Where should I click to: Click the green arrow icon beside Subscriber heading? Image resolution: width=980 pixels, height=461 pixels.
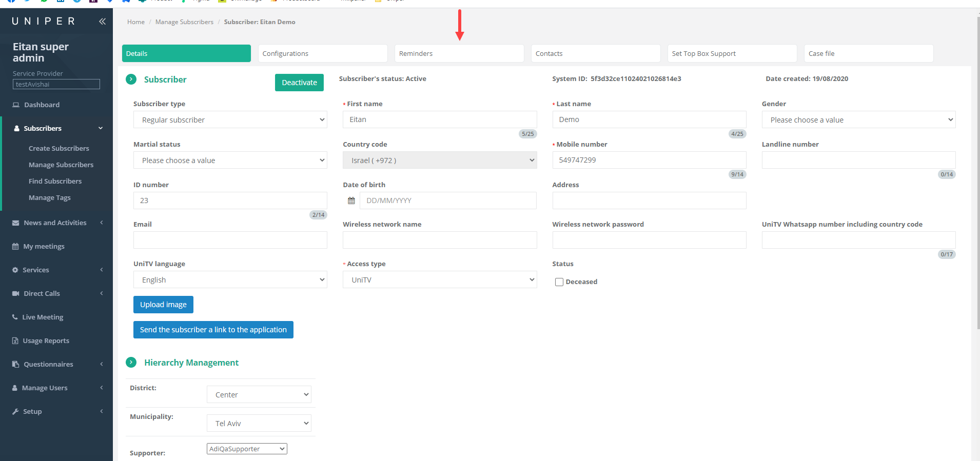click(x=131, y=79)
